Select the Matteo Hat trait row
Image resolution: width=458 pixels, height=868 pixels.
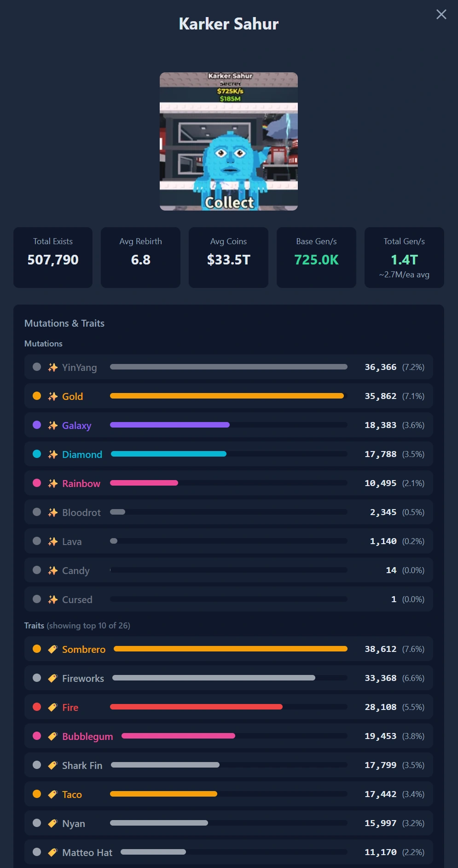[229, 852]
